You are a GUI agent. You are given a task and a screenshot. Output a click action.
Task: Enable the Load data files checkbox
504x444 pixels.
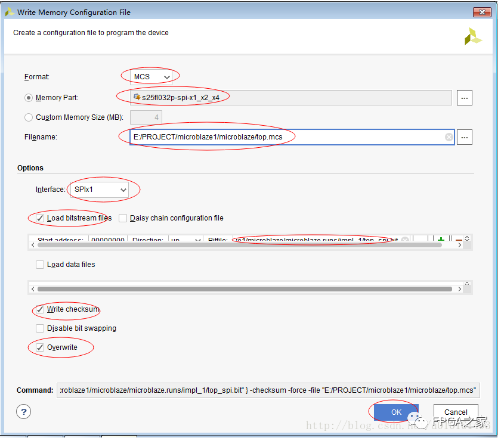point(40,265)
